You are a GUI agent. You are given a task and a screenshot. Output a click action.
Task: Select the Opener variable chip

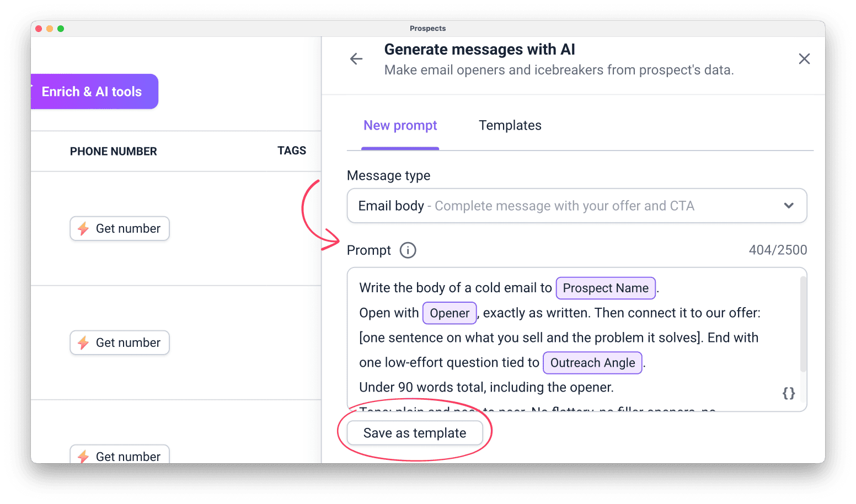click(x=450, y=313)
